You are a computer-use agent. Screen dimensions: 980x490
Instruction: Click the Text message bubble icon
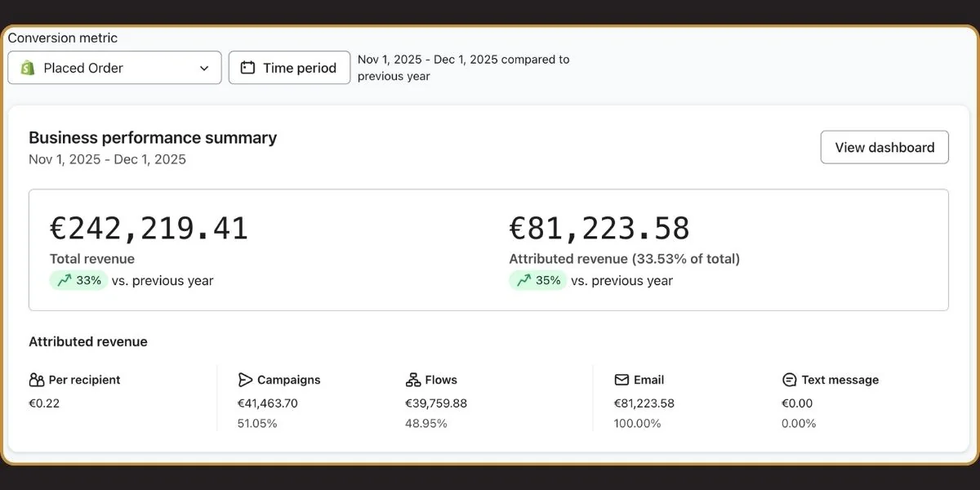tap(789, 380)
